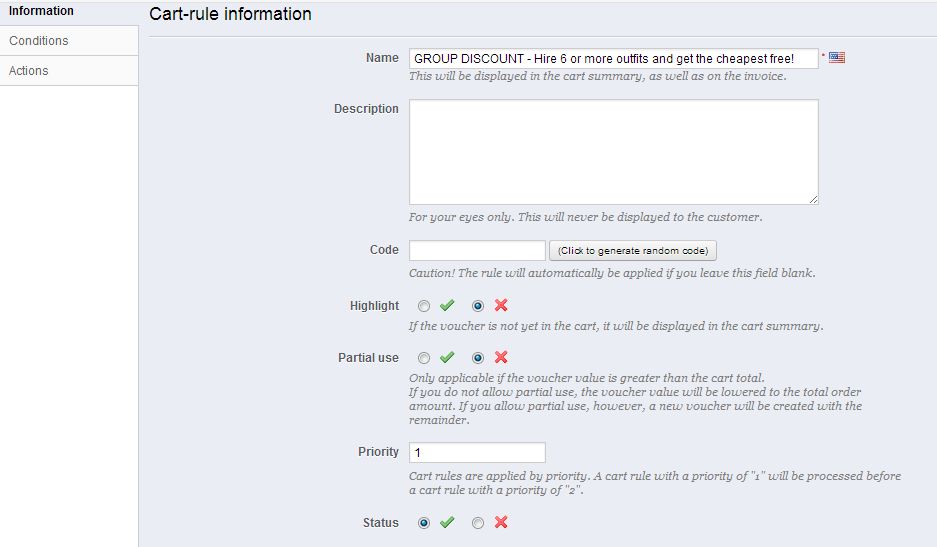Screen dimensions: 937x547
Task: Click green checkmark icon beside Partial use
Action: 447,358
